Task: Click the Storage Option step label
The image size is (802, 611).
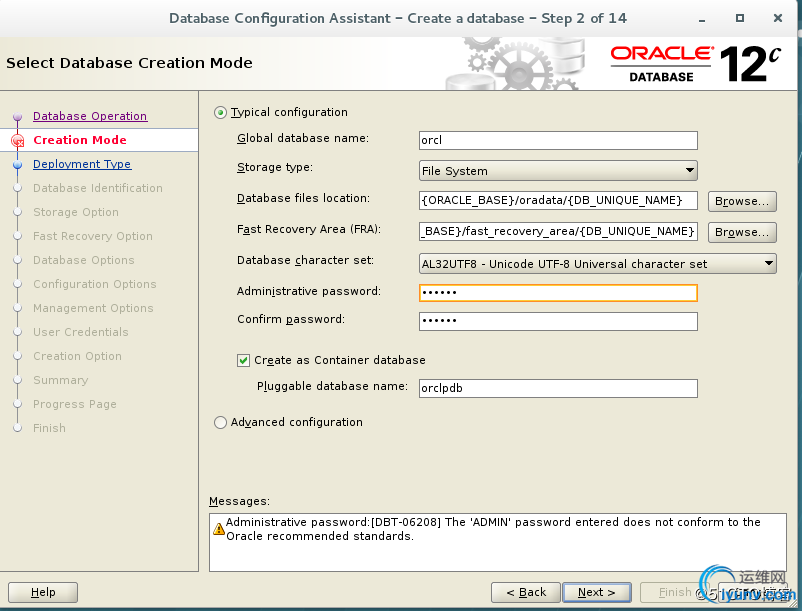Action: click(76, 212)
